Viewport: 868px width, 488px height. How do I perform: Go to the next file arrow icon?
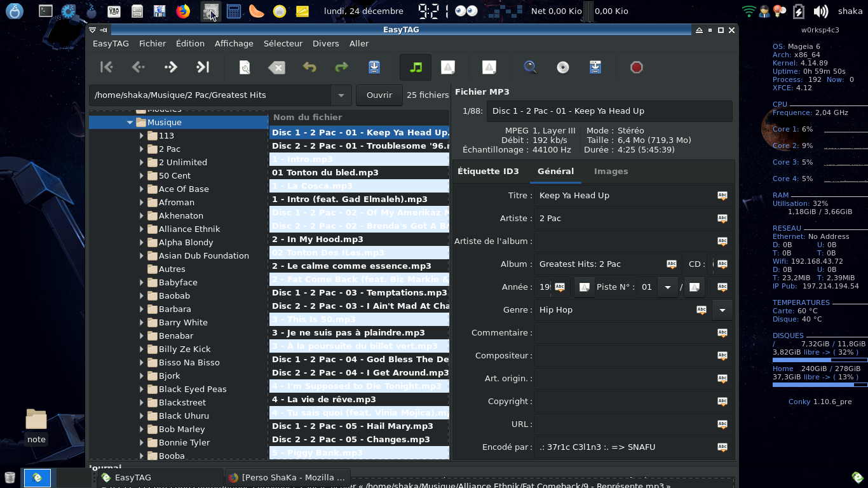170,67
